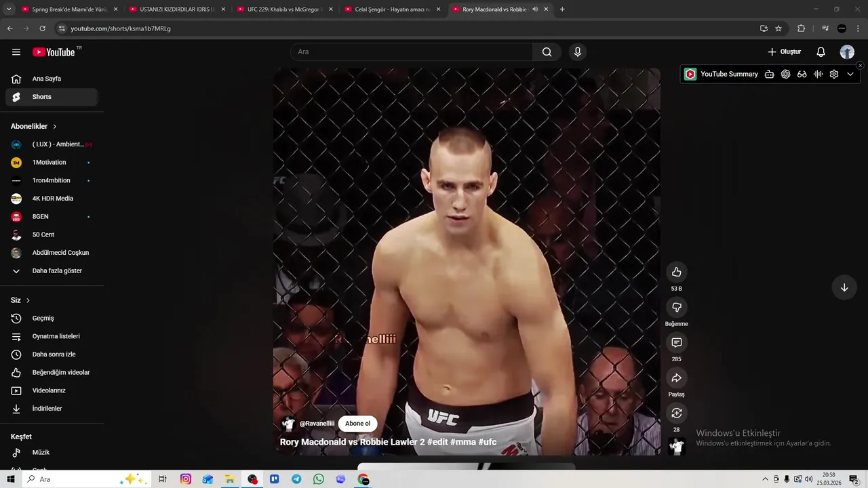Viewport: 868px width, 488px height.
Task: Open the notifications bell
Action: 821,52
